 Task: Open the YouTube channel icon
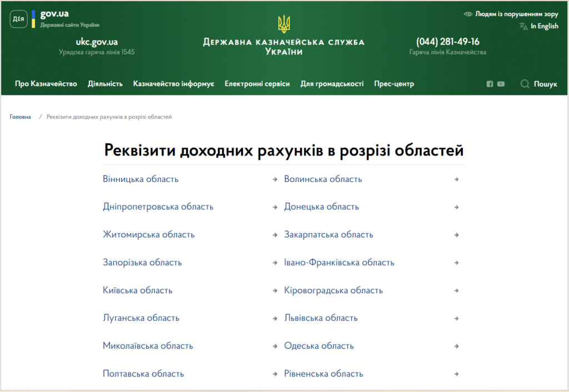501,84
